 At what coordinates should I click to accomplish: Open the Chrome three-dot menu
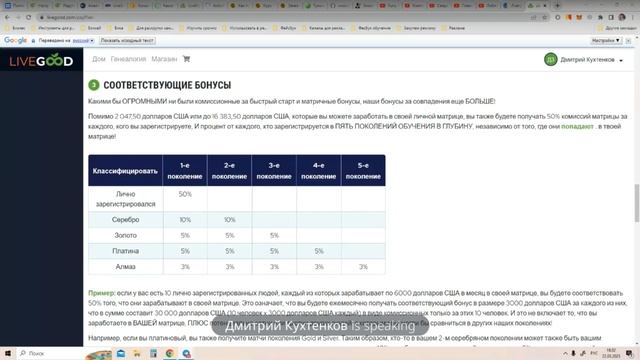[633, 18]
